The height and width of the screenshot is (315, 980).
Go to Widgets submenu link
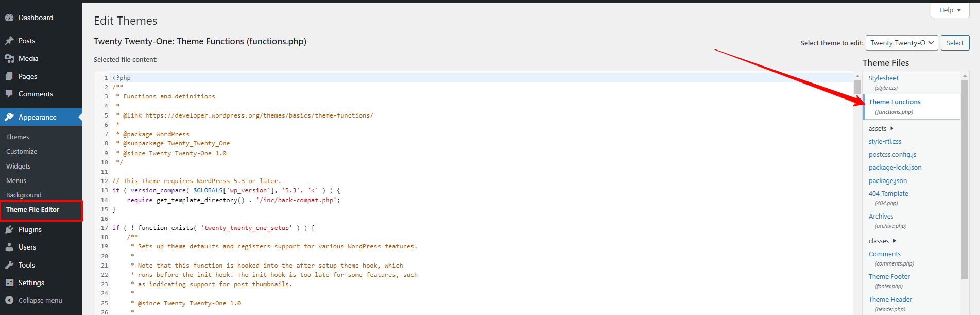[x=19, y=166]
